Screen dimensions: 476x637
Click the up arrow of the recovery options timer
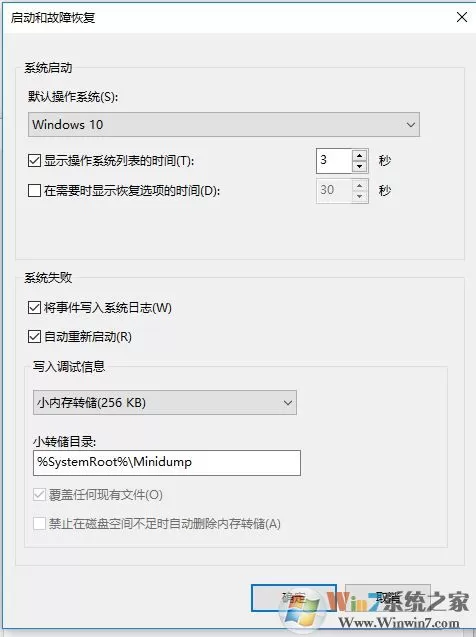(x=359, y=185)
